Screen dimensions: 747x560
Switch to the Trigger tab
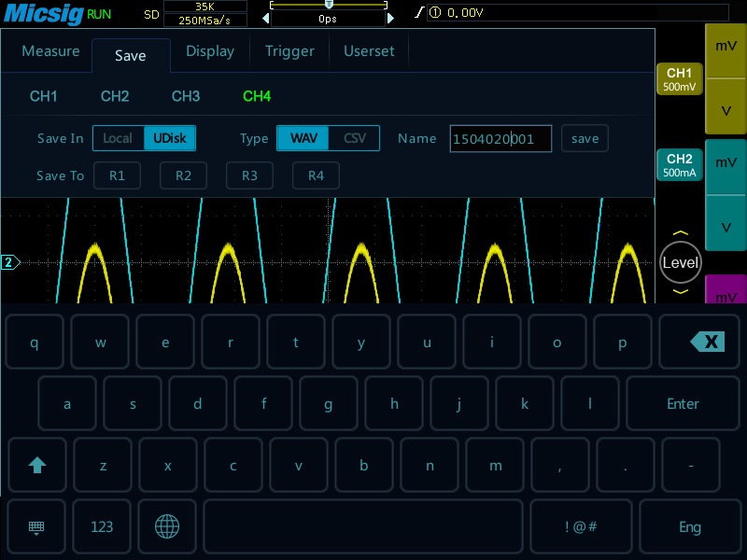coord(289,51)
